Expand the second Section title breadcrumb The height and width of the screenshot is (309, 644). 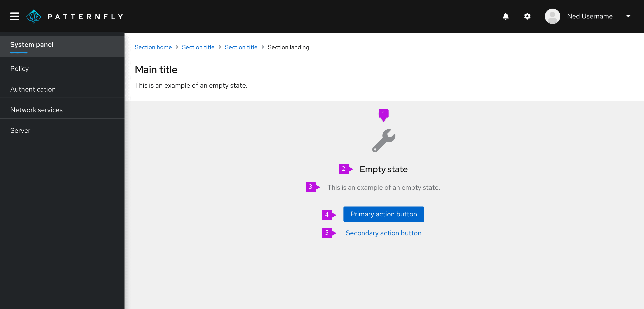tap(241, 47)
